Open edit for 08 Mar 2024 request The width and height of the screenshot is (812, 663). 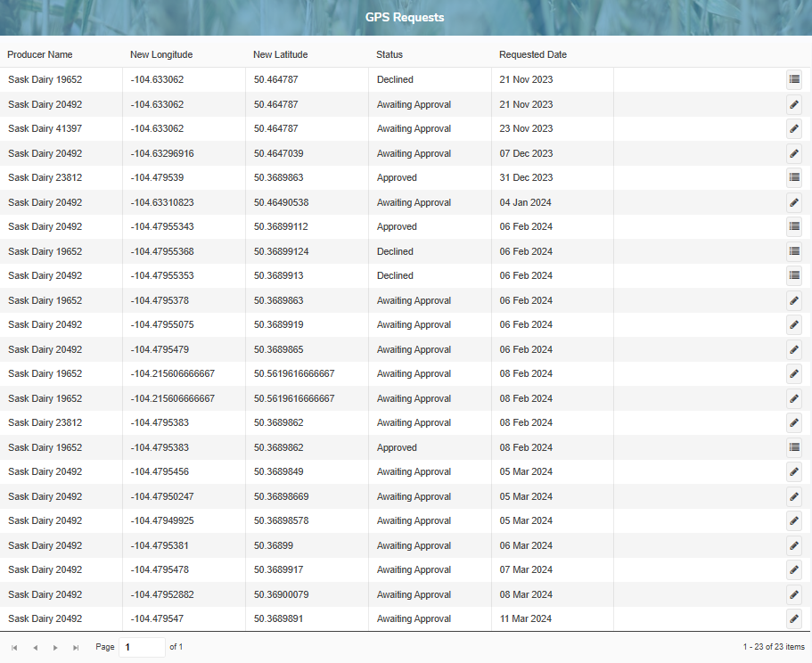[794, 594]
